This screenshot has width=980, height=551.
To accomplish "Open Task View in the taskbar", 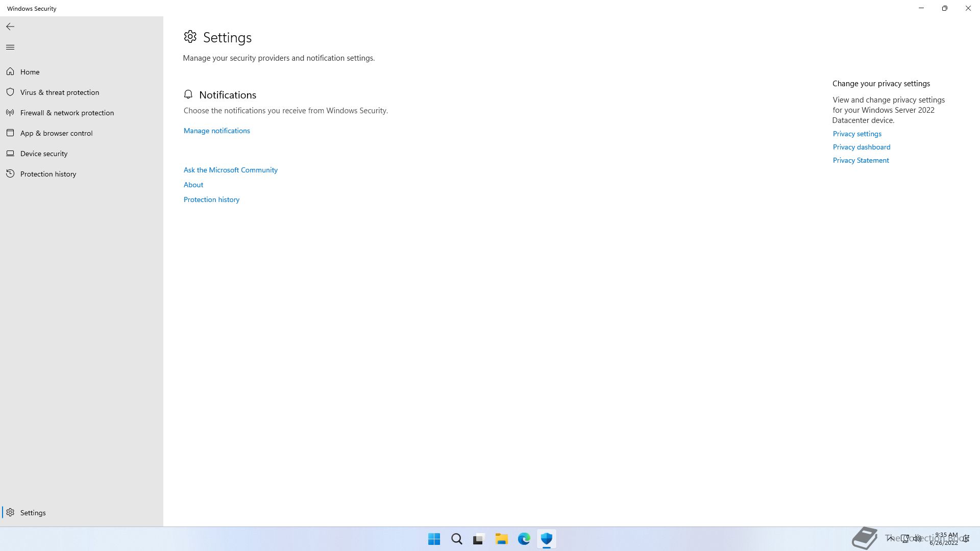I will (479, 539).
